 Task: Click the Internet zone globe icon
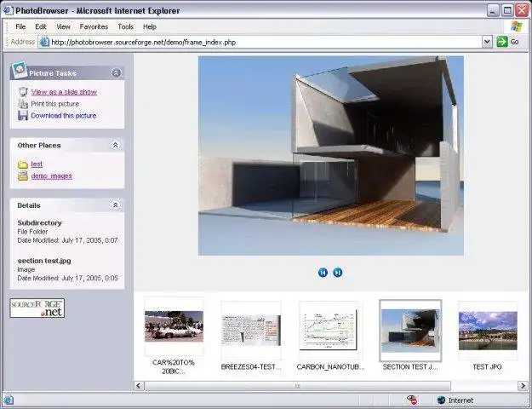441,400
